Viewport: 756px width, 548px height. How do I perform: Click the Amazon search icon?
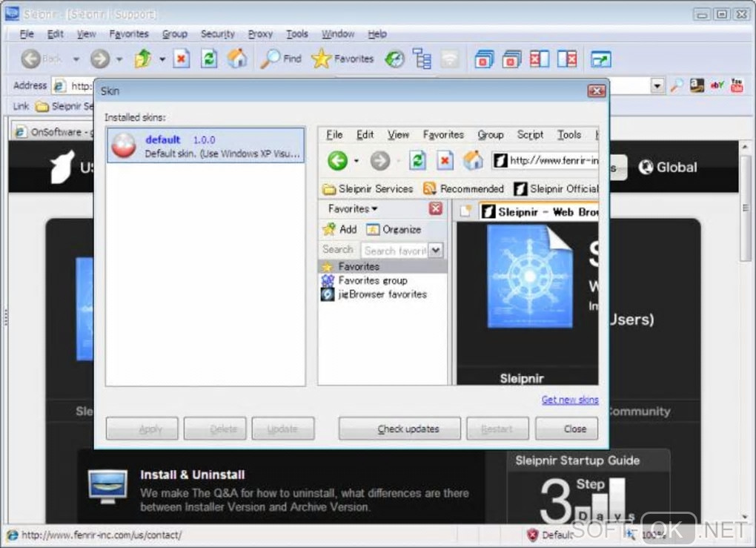pyautogui.click(x=697, y=86)
